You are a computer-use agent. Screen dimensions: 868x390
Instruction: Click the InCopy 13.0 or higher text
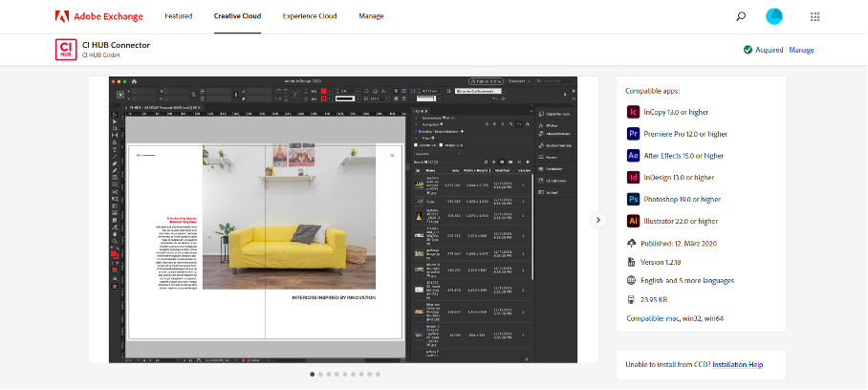pyautogui.click(x=676, y=112)
